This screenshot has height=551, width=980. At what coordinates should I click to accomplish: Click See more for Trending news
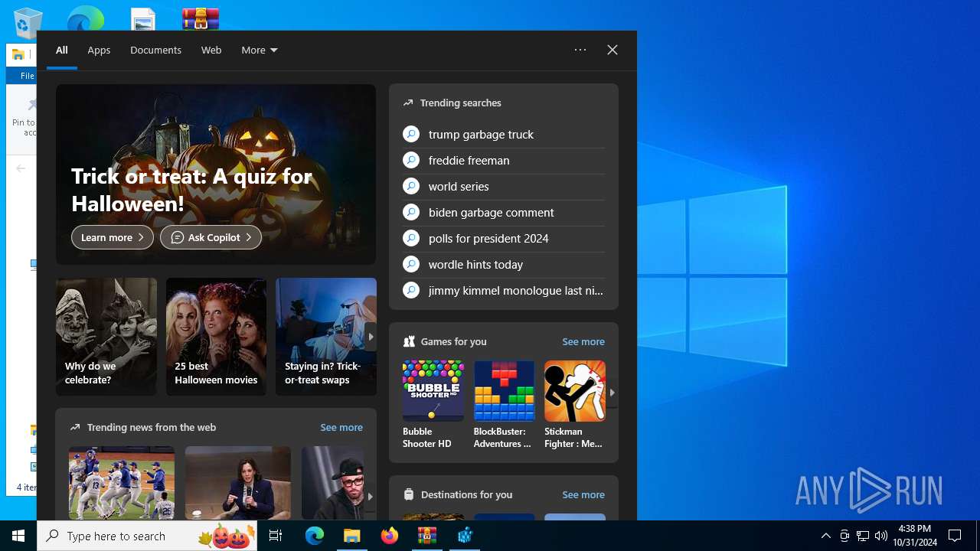click(x=341, y=427)
